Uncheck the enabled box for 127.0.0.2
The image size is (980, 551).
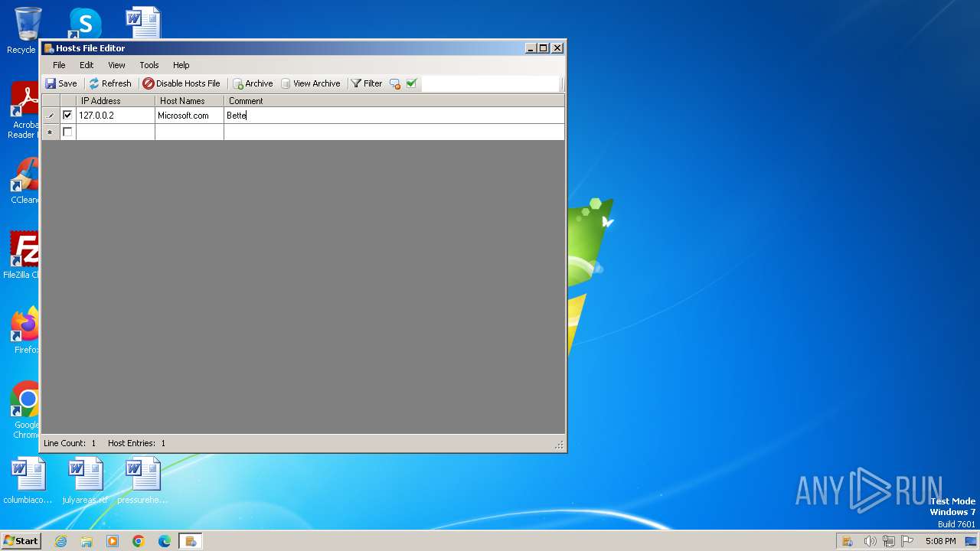point(67,116)
